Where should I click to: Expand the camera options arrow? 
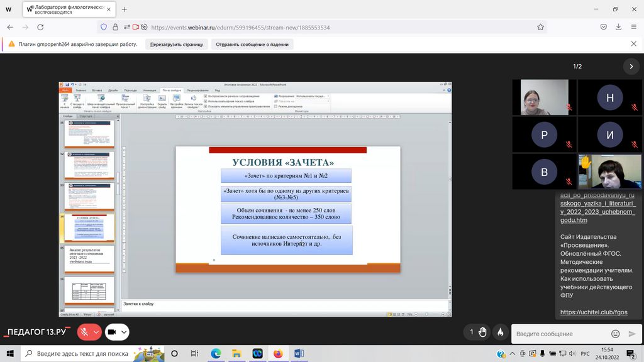[124, 332]
